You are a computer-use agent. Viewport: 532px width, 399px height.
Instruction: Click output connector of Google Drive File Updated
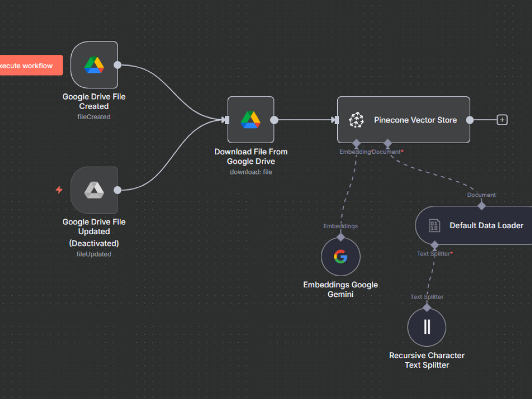[x=118, y=190]
